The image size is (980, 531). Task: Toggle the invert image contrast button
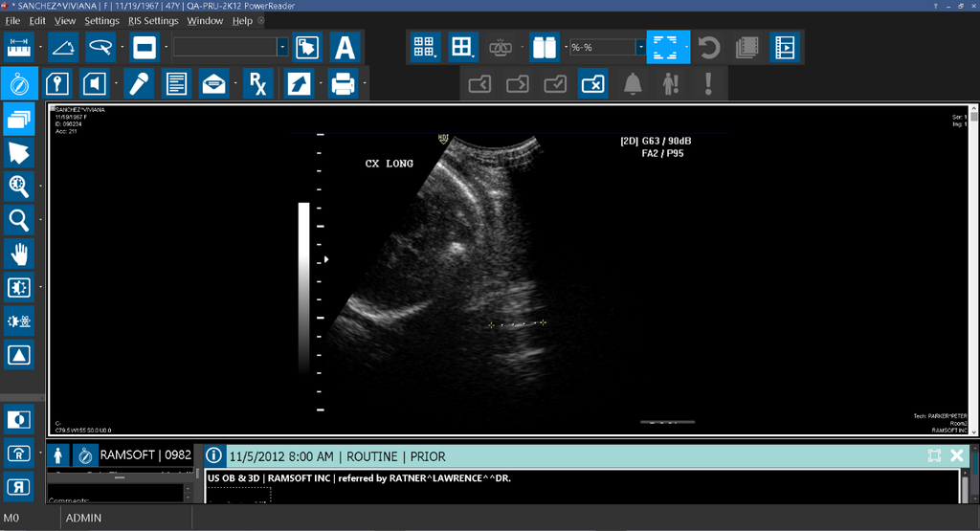pos(17,419)
